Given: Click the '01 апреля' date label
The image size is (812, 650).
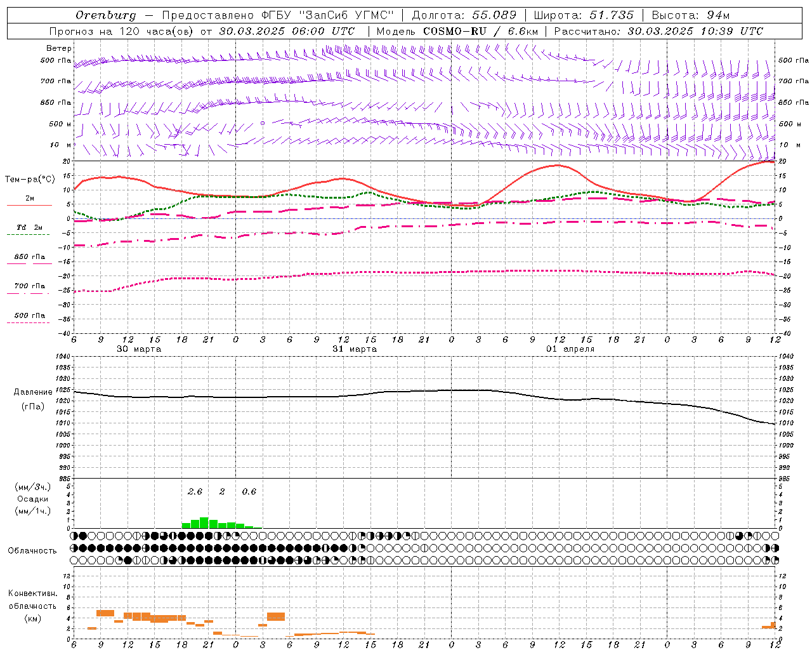Looking at the screenshot, I should [x=570, y=349].
